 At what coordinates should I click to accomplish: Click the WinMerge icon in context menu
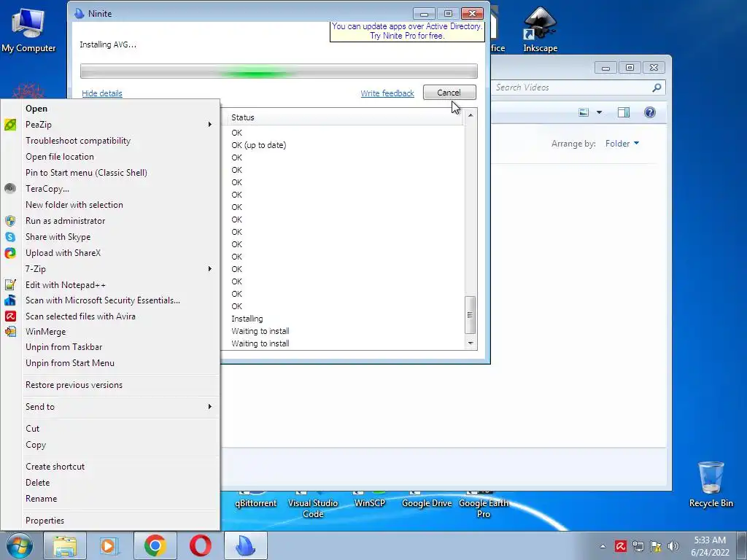click(x=10, y=332)
